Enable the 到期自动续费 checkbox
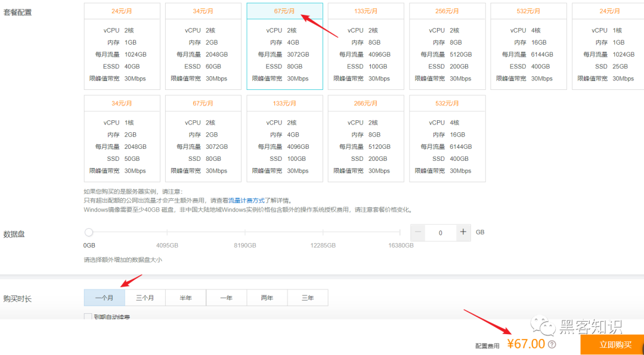This screenshot has width=644, height=355. pos(88,316)
